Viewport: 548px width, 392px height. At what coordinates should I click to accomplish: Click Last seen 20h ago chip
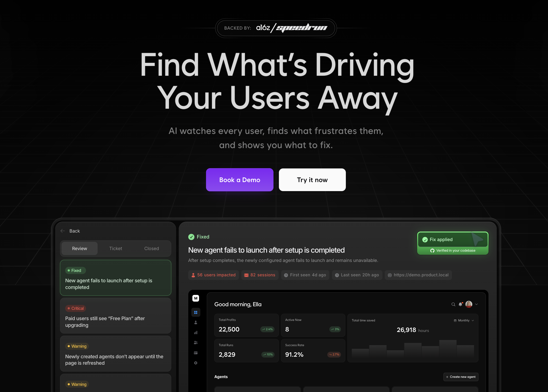coord(357,275)
